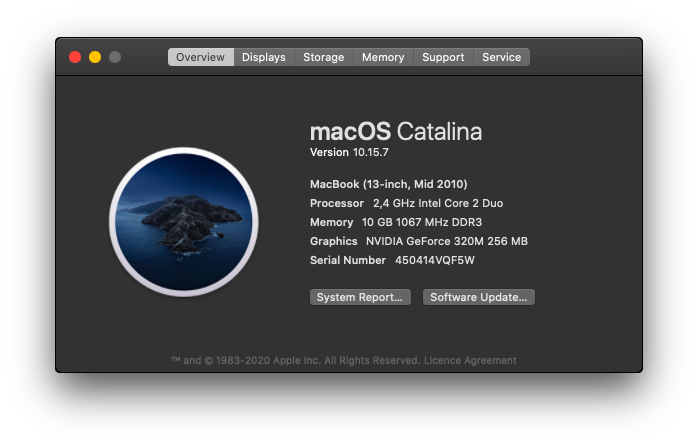Open the Displays tab
Image resolution: width=698 pixels, height=446 pixels.
pyautogui.click(x=264, y=57)
